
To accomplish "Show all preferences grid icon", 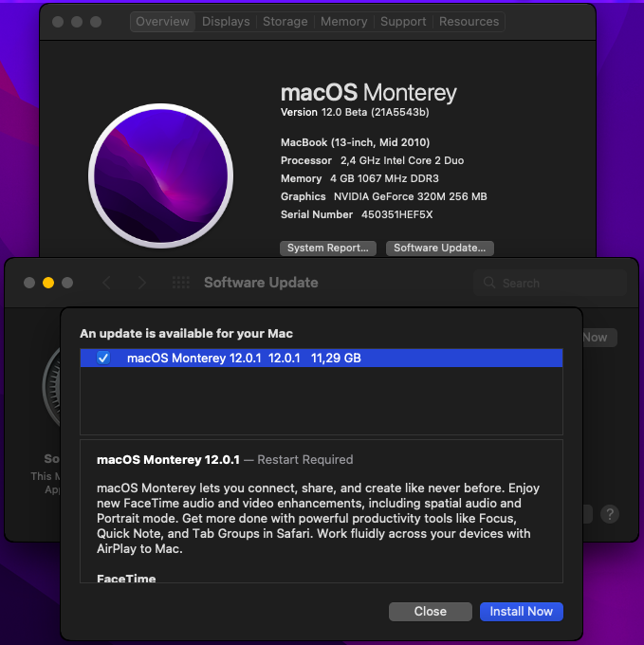I will [181, 283].
